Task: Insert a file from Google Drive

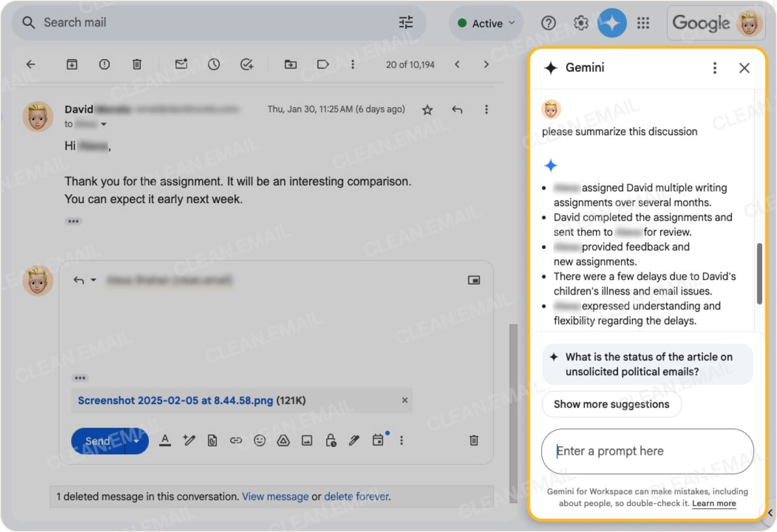Action: pyautogui.click(x=283, y=440)
